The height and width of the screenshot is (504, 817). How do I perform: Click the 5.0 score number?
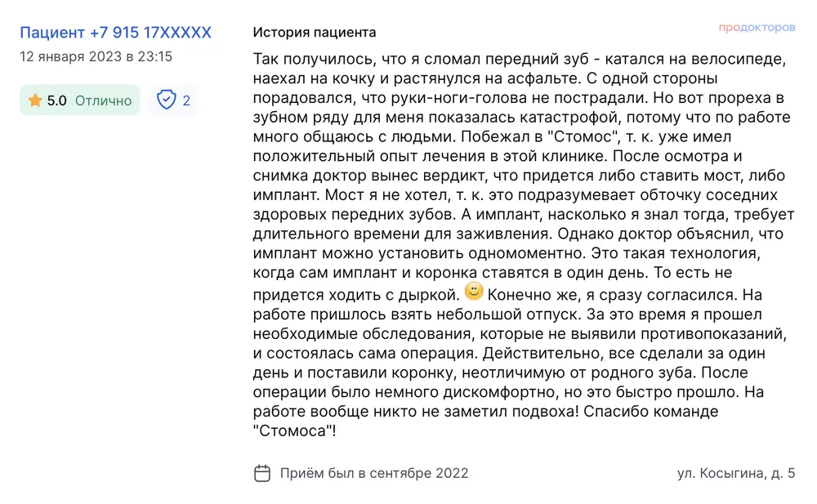point(57,100)
